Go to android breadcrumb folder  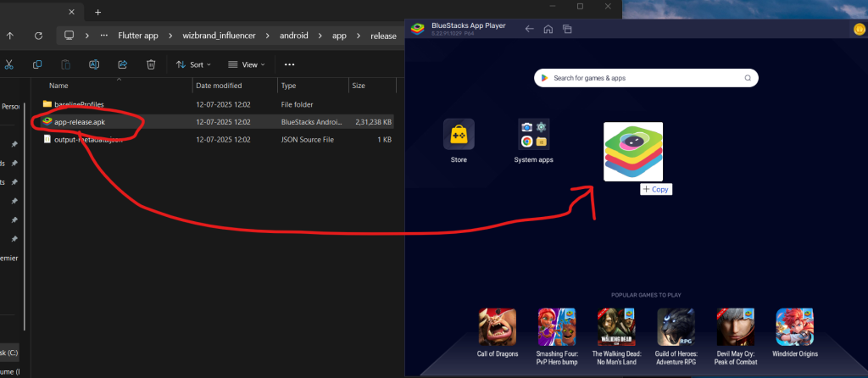(x=294, y=36)
